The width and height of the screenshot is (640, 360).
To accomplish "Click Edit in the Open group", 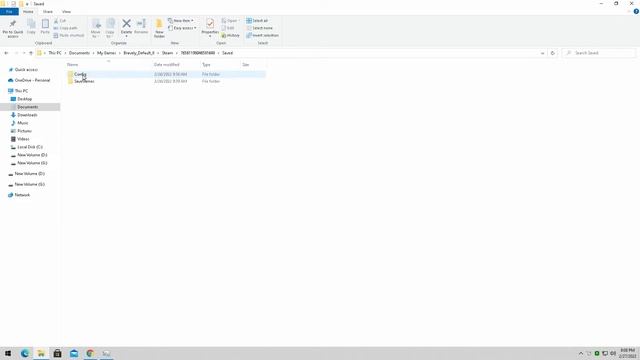I will pyautogui.click(x=228, y=28).
